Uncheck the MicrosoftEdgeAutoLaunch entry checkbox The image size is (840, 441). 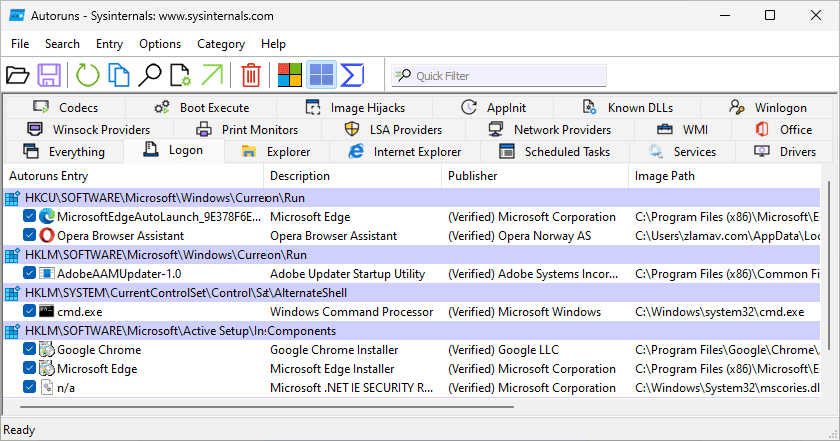coord(29,216)
